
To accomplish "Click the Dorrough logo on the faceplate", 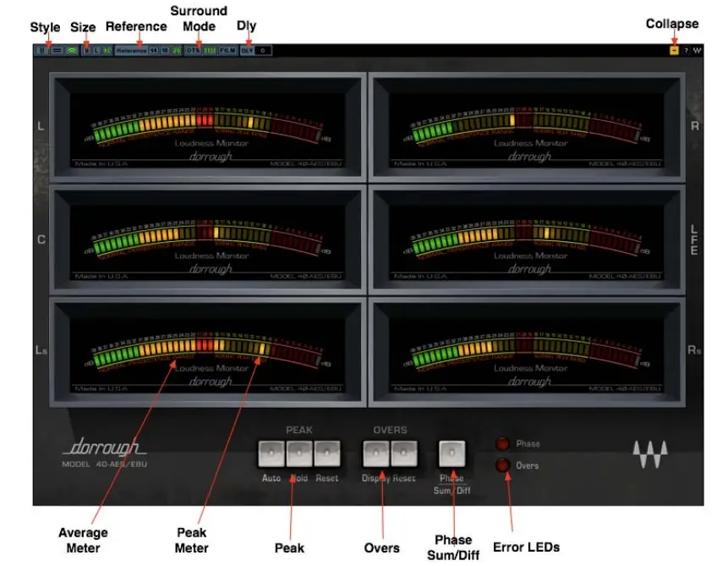I will [x=103, y=447].
